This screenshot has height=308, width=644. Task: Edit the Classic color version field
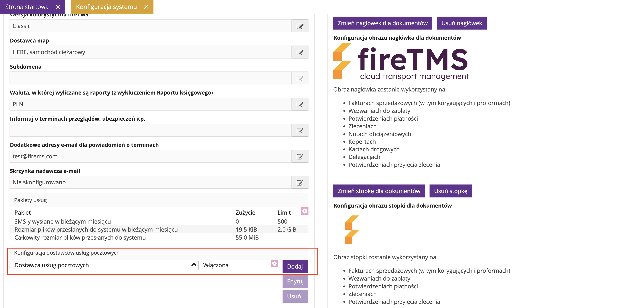click(300, 26)
